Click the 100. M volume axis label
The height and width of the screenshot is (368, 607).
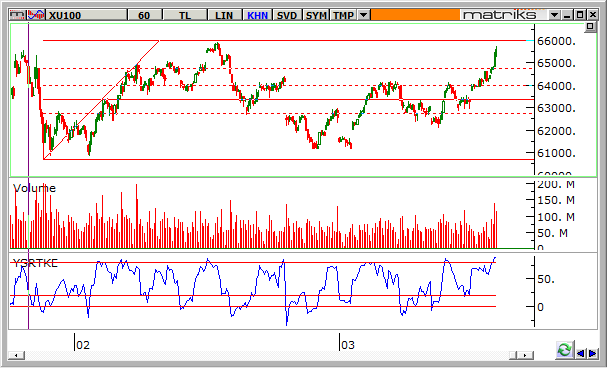click(x=556, y=217)
